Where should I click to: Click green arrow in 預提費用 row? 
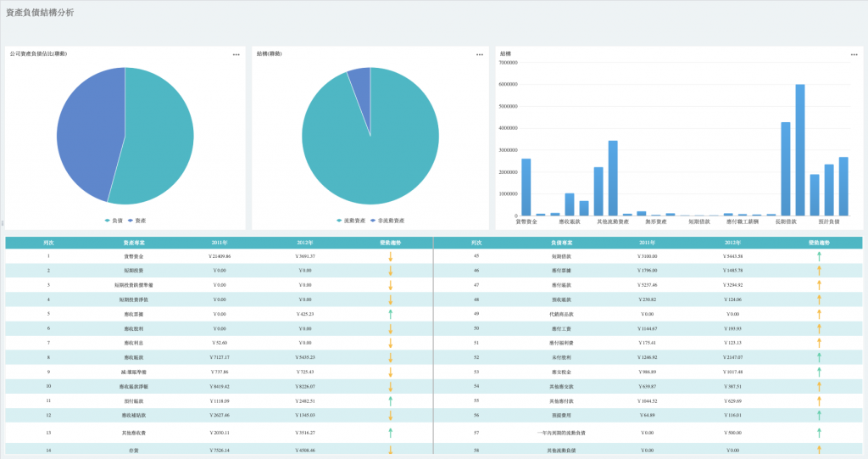819,415
